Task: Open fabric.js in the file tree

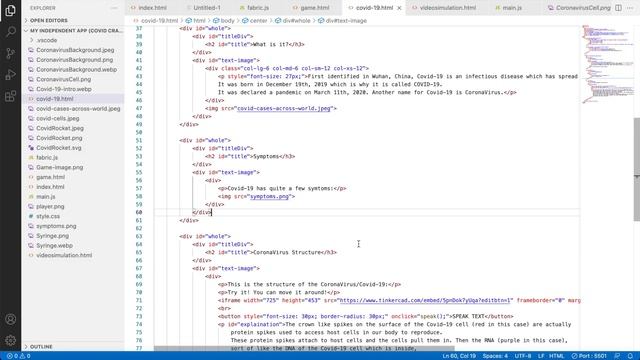Action: pos(73,158)
